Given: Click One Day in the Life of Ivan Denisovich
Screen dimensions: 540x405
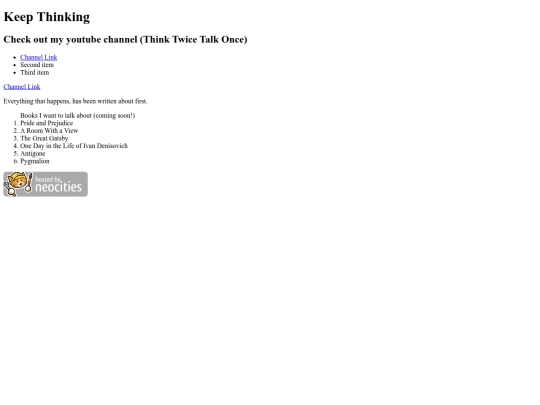Looking at the screenshot, I should pyautogui.click(x=74, y=146).
